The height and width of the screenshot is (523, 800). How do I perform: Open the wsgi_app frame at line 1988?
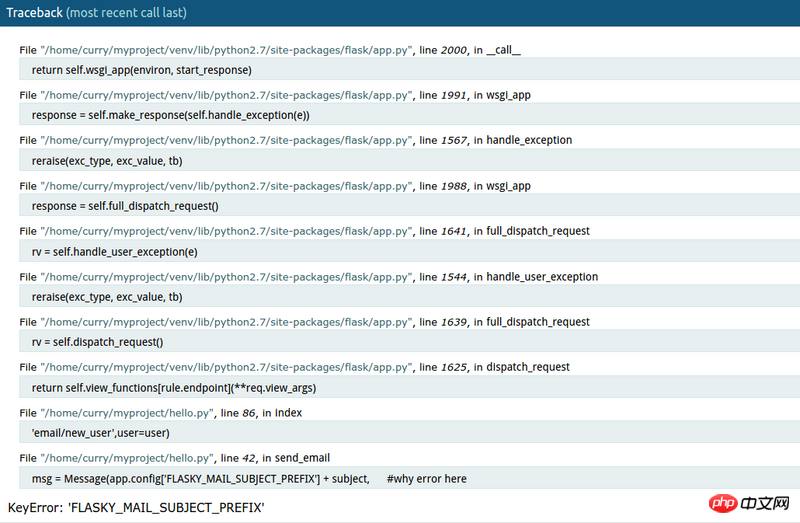pyautogui.click(x=275, y=186)
